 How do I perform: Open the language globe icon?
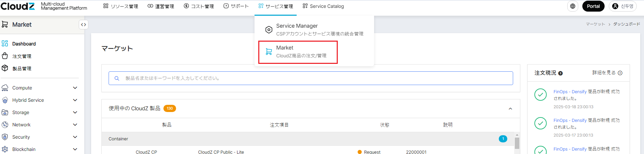[x=573, y=6]
